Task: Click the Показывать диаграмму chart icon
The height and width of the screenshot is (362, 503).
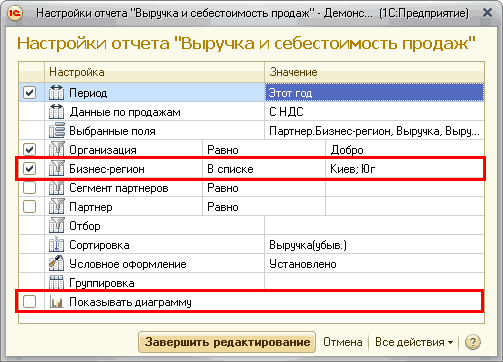Action: click(x=56, y=302)
